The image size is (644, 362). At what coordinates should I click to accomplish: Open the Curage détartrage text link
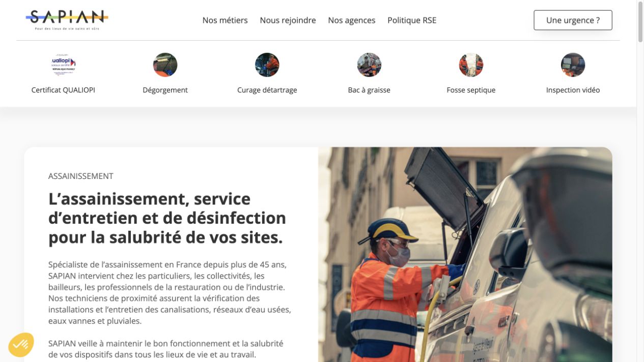click(x=267, y=90)
